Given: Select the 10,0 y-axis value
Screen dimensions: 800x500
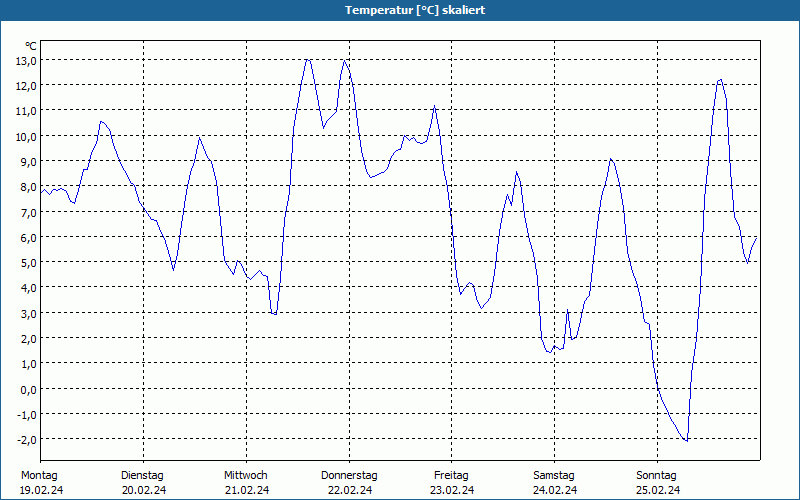Looking at the screenshot, I should point(27,137).
